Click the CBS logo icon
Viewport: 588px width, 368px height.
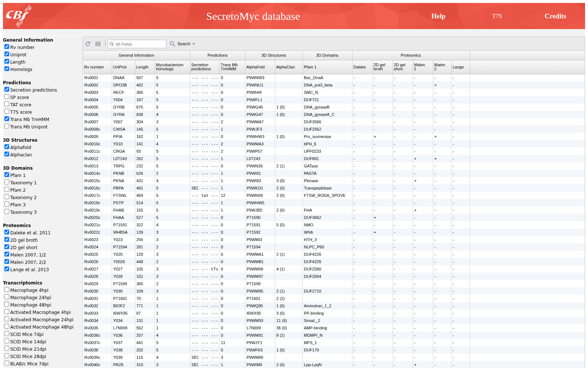coord(18,16)
